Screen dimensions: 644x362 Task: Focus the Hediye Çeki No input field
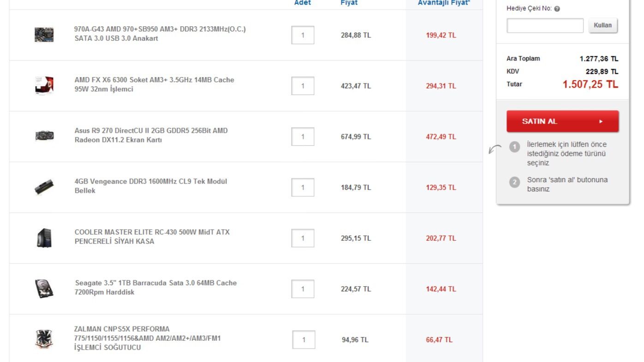click(x=545, y=25)
